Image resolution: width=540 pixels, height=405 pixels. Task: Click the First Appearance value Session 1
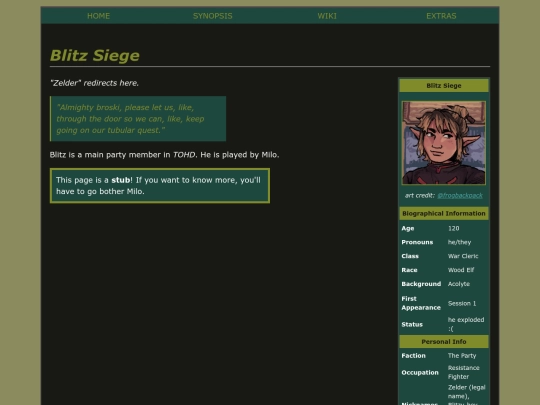point(462,303)
